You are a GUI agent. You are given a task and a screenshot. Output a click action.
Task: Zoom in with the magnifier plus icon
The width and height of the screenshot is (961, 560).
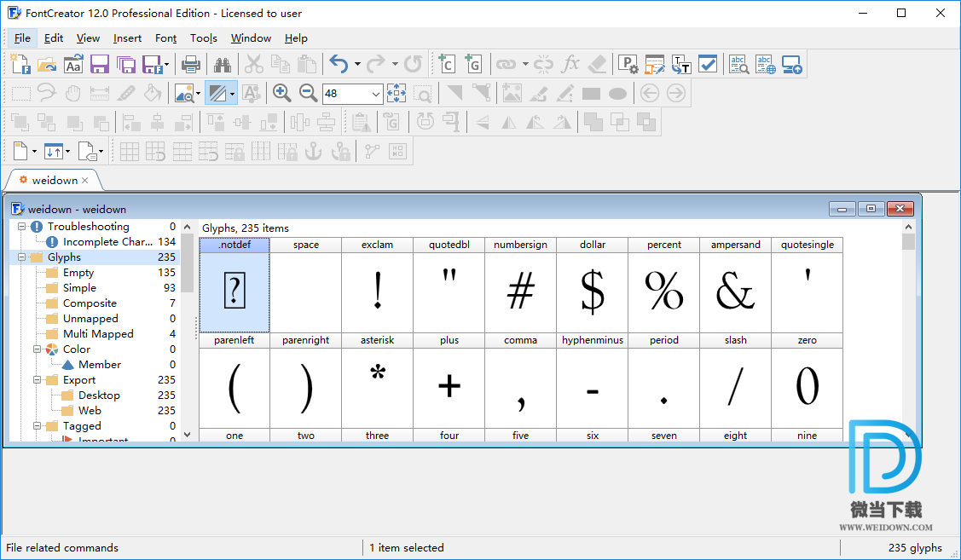[281, 94]
